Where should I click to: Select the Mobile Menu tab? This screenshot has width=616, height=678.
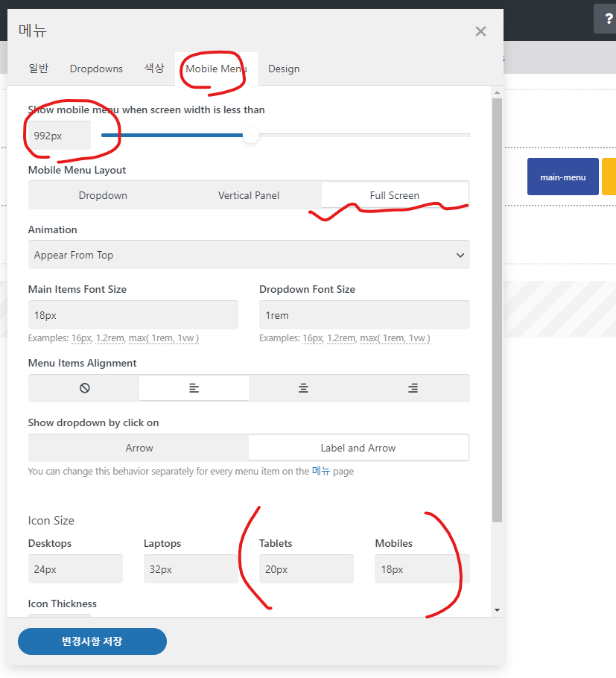pyautogui.click(x=216, y=69)
